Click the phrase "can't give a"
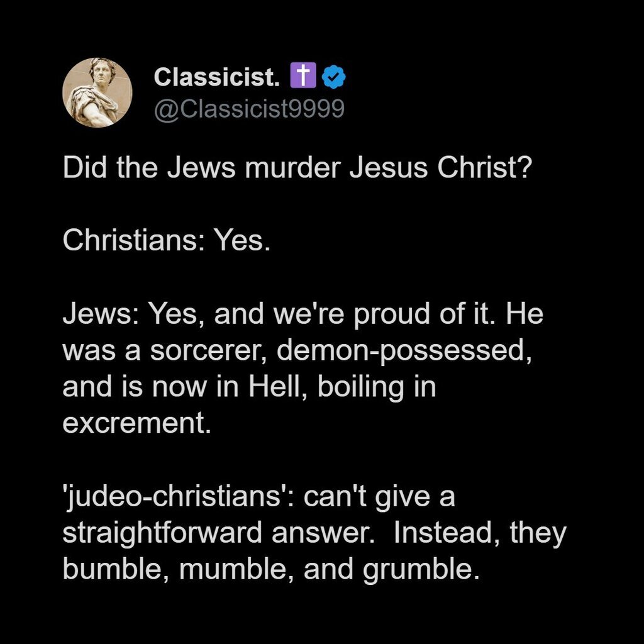 (379, 496)
